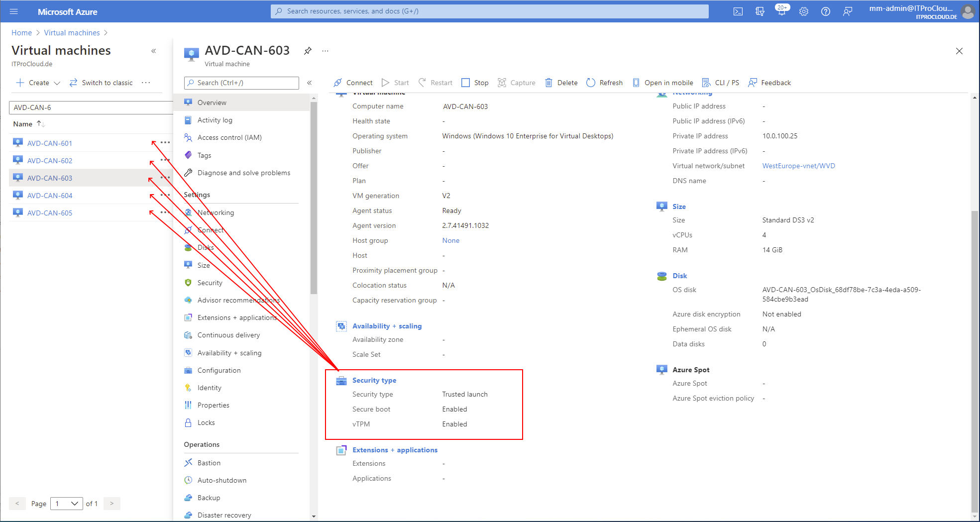Focus the resource menu Search (Ctrl+/) box
The image size is (980, 522).
click(x=241, y=83)
